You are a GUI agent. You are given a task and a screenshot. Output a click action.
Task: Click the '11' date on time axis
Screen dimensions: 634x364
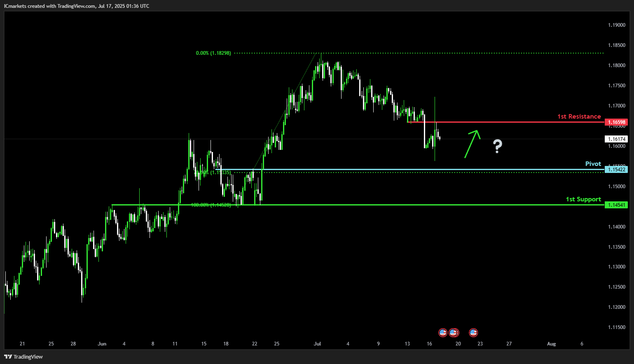click(x=175, y=344)
